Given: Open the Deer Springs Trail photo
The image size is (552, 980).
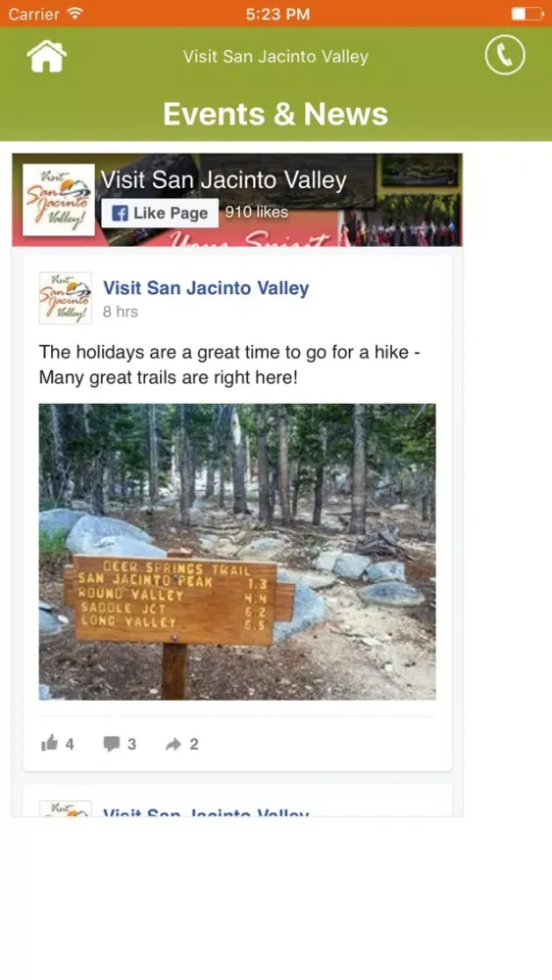Looking at the screenshot, I should coord(237,551).
